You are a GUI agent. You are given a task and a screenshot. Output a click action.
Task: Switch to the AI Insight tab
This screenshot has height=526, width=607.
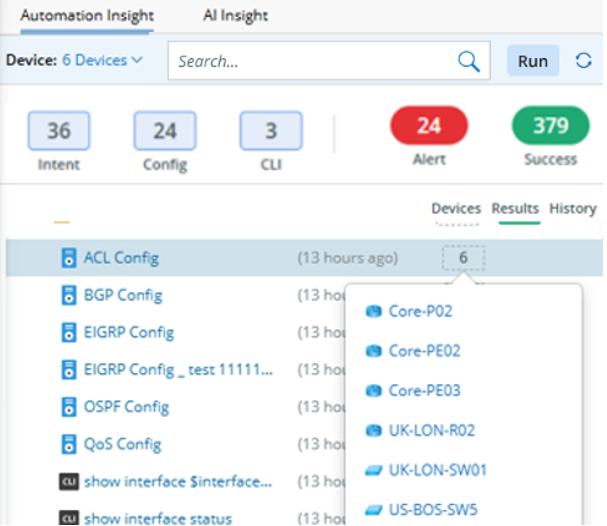coord(235,16)
